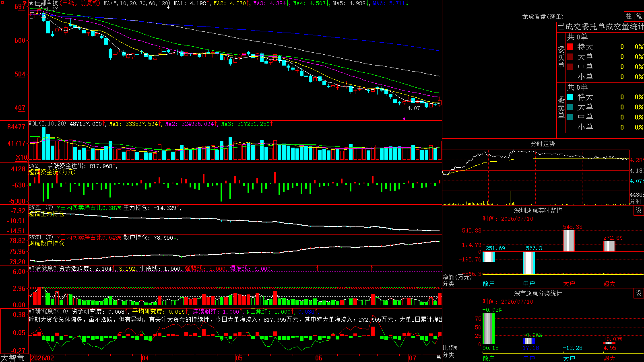Click the lock icon on the time axis
Screen dimensions: 644x362
tap(438, 357)
